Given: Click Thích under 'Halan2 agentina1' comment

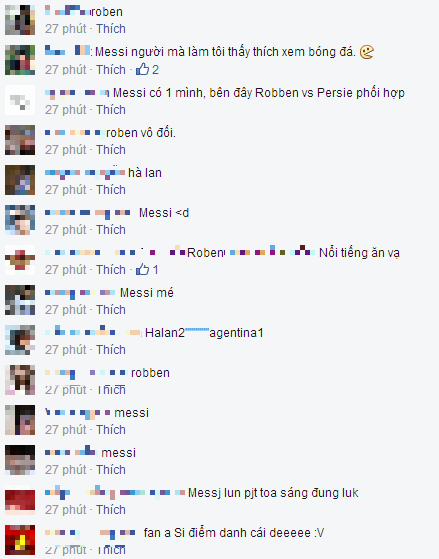Looking at the screenshot, I should coord(111,349).
